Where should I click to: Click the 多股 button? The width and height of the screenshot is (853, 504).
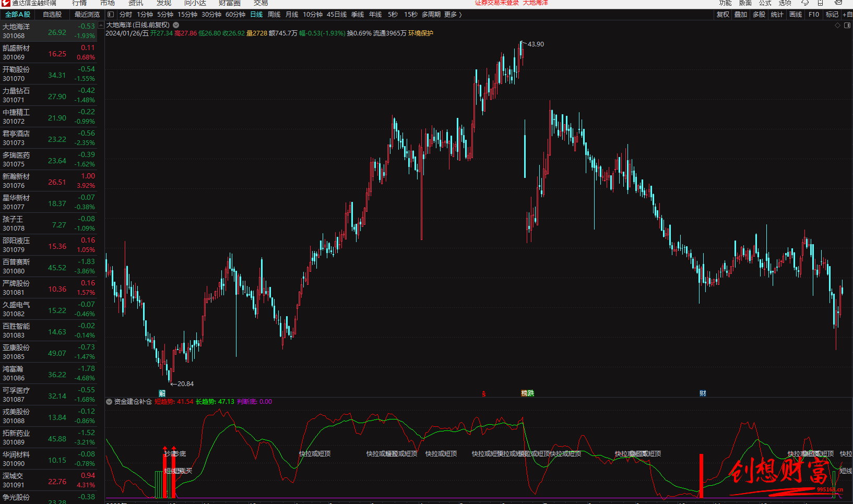759,15
